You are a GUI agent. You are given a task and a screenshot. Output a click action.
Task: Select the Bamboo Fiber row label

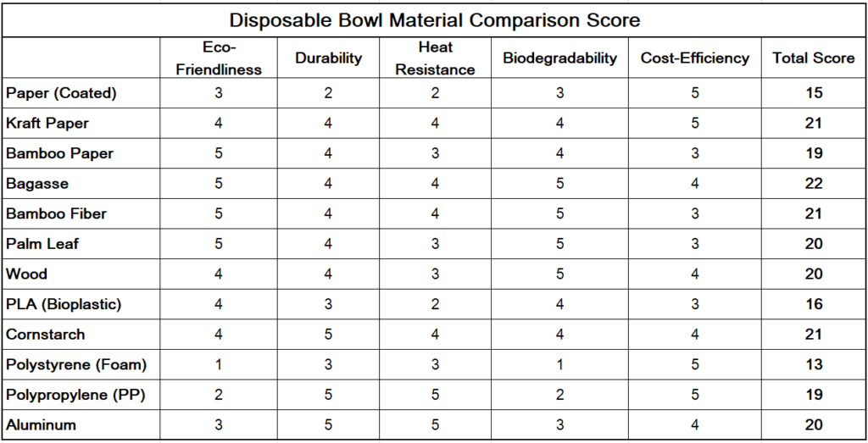pyautogui.click(x=56, y=213)
